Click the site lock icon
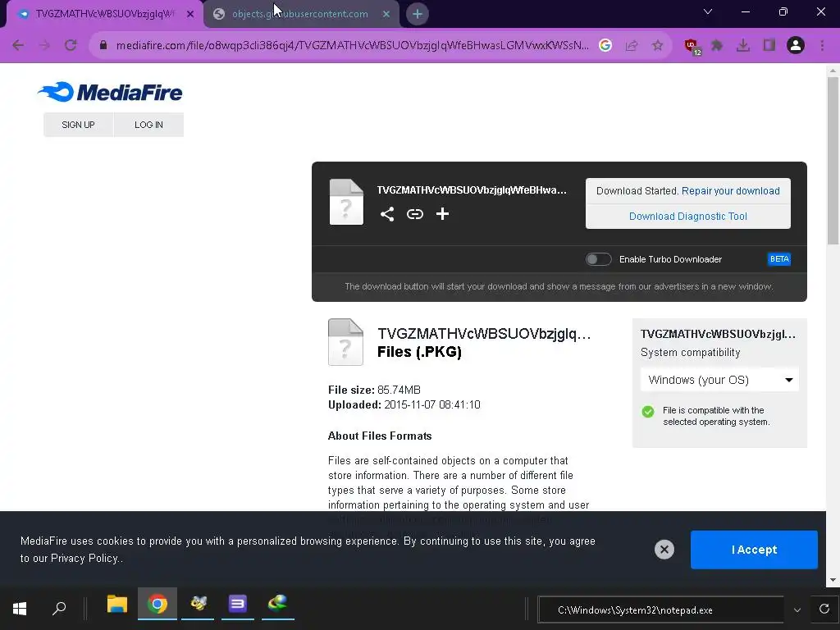This screenshot has width=840, height=630. (x=103, y=46)
